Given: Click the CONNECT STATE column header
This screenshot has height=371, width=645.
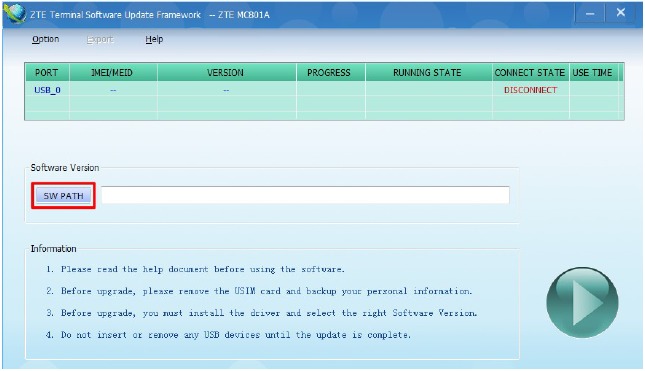Looking at the screenshot, I should point(530,72).
